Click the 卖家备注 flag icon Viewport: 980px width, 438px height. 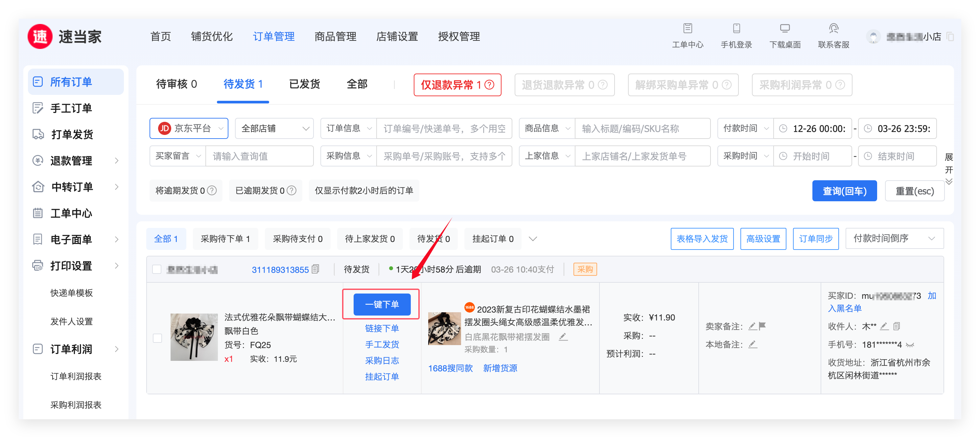click(762, 326)
